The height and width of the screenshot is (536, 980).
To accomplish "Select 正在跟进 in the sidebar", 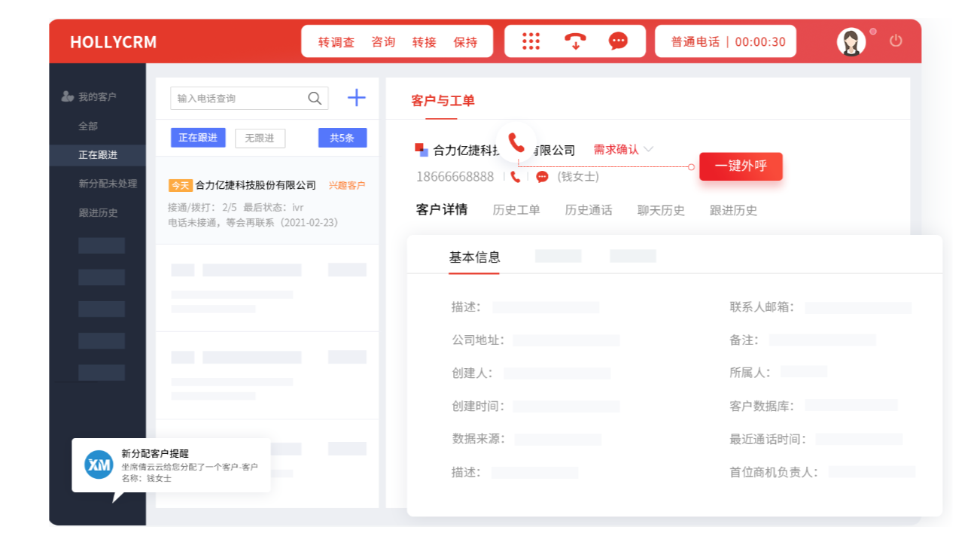I will 98,155.
